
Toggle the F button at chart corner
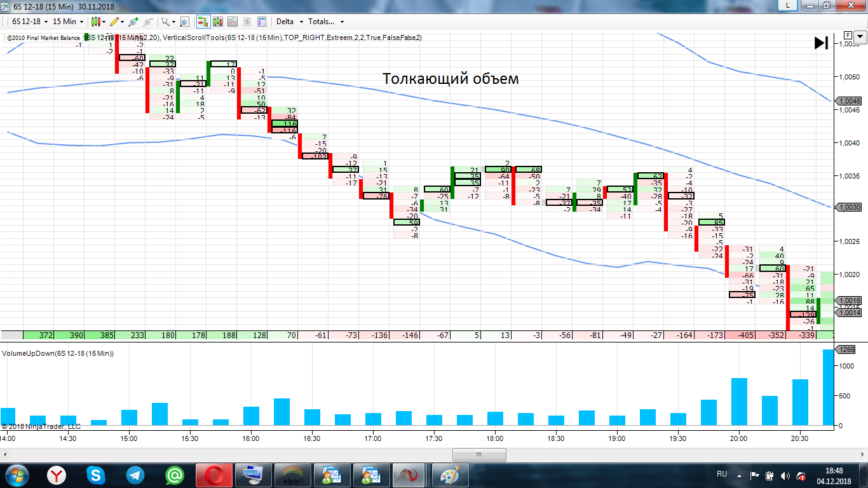[x=848, y=34]
